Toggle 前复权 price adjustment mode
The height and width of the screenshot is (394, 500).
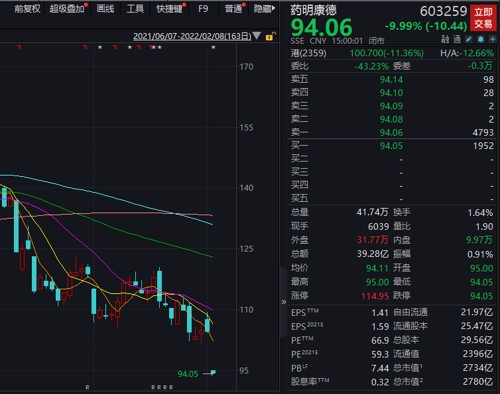[x=27, y=9]
